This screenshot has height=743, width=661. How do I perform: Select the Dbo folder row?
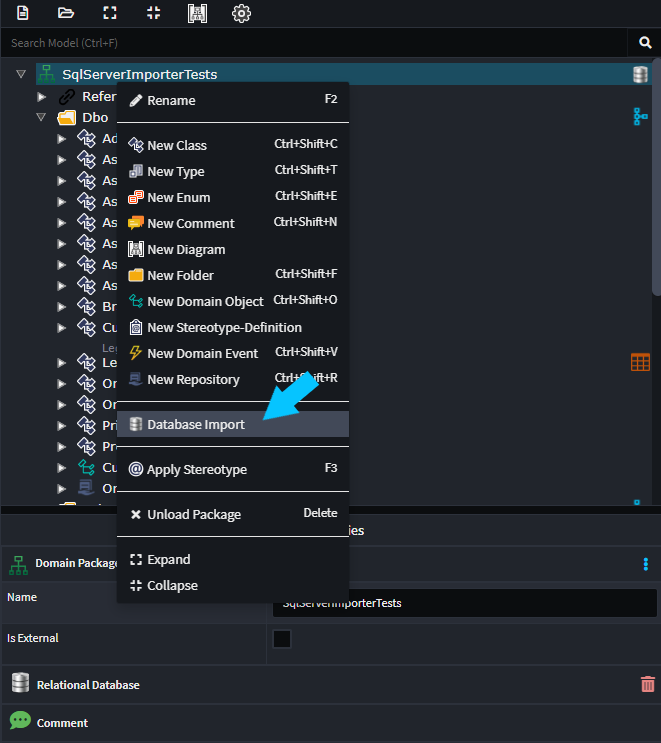click(95, 118)
